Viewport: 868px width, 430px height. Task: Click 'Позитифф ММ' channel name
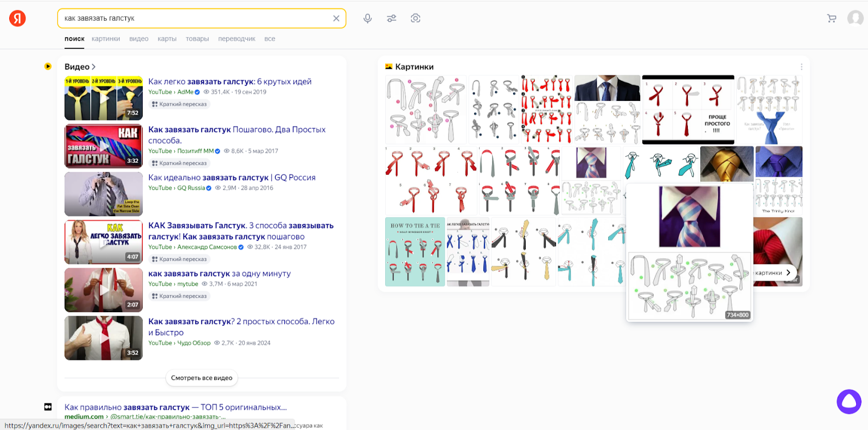(195, 151)
